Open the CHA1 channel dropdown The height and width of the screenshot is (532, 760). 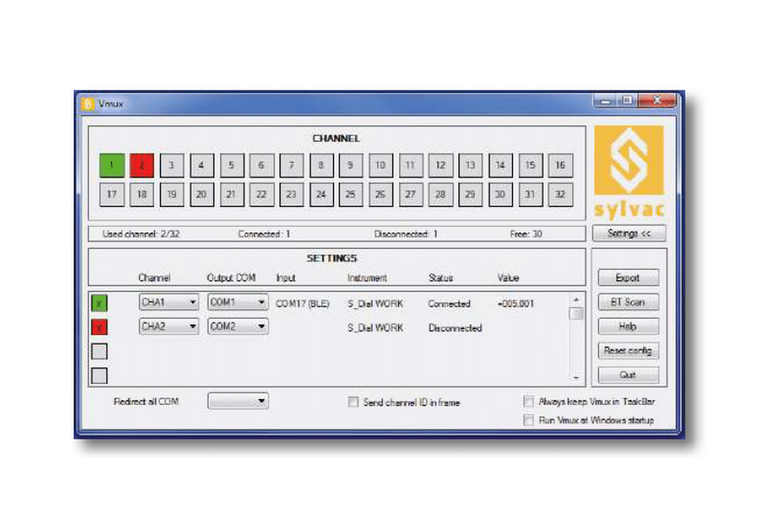tap(169, 302)
